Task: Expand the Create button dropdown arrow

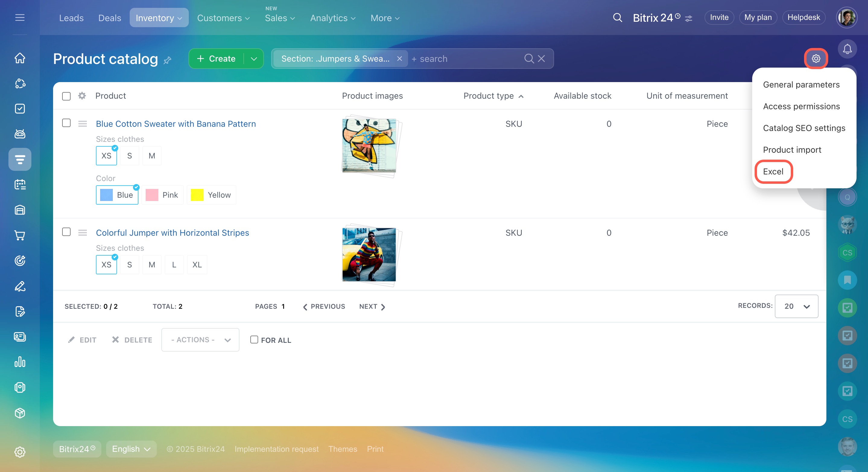Action: (254, 59)
